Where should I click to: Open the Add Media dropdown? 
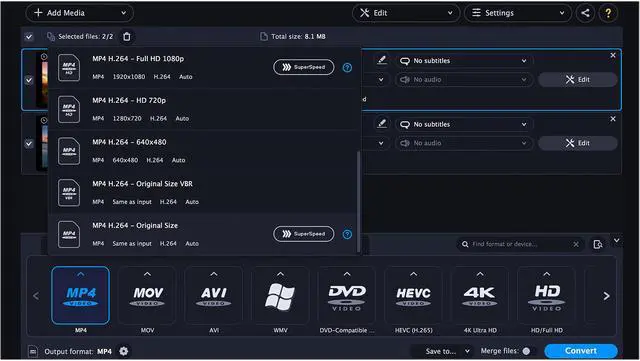(79, 13)
